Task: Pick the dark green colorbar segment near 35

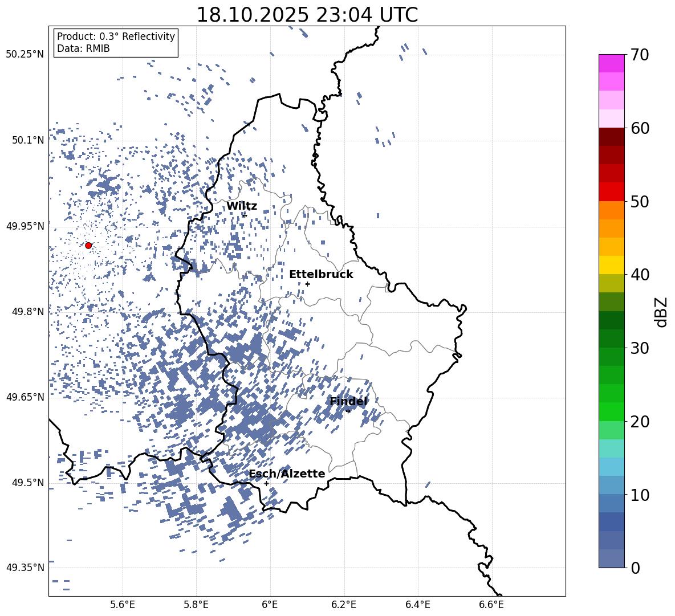Action: tap(611, 320)
